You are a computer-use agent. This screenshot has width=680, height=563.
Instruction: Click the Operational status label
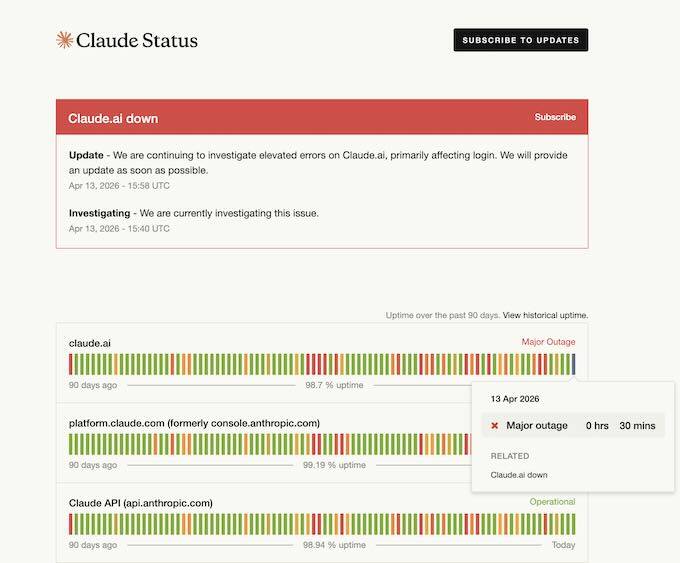click(x=552, y=502)
